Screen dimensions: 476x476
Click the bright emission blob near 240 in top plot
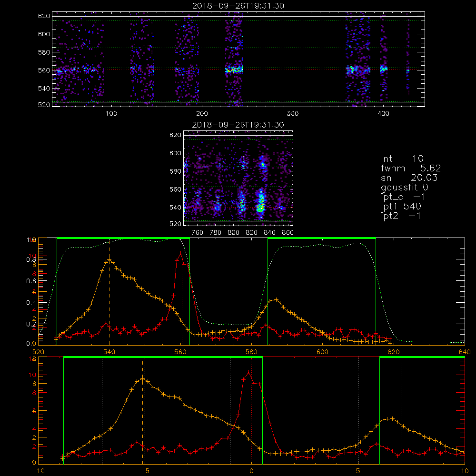[234, 69]
